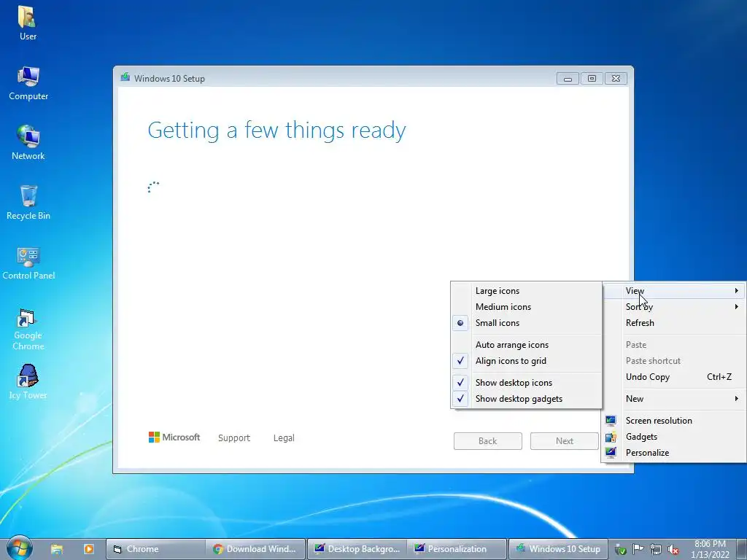Click the Show desktop strip
This screenshot has width=747, height=560.
click(742, 549)
